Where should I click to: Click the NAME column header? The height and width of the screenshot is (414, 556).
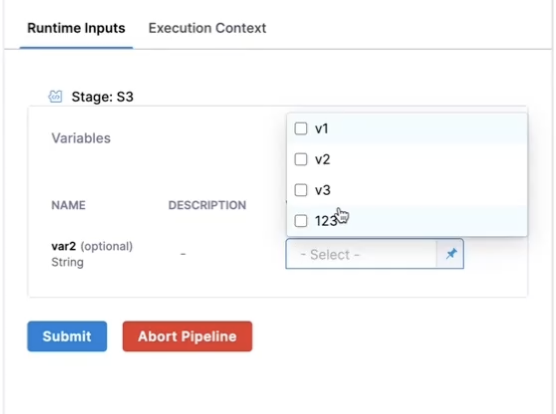click(x=68, y=205)
